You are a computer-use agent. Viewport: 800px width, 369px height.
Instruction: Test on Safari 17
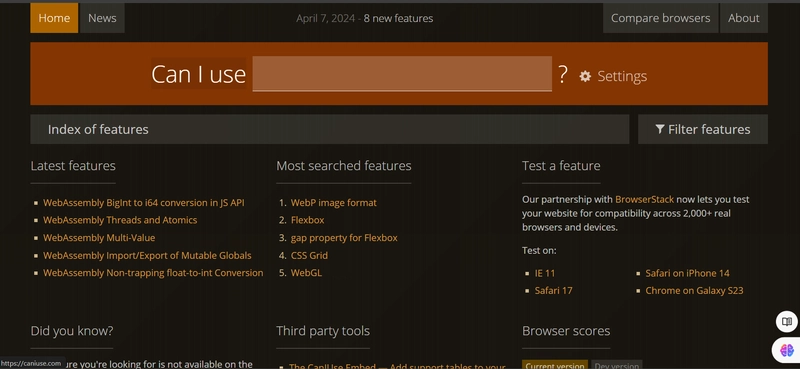pyautogui.click(x=554, y=290)
